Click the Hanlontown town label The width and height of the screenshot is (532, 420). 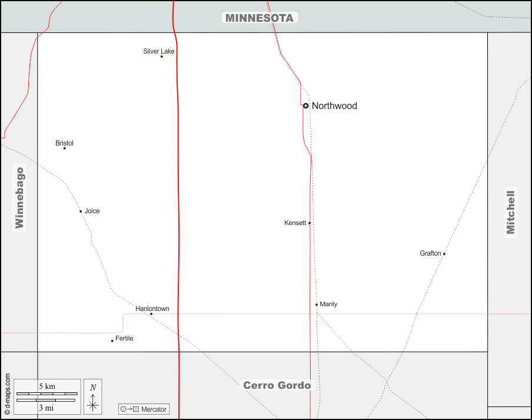(152, 309)
